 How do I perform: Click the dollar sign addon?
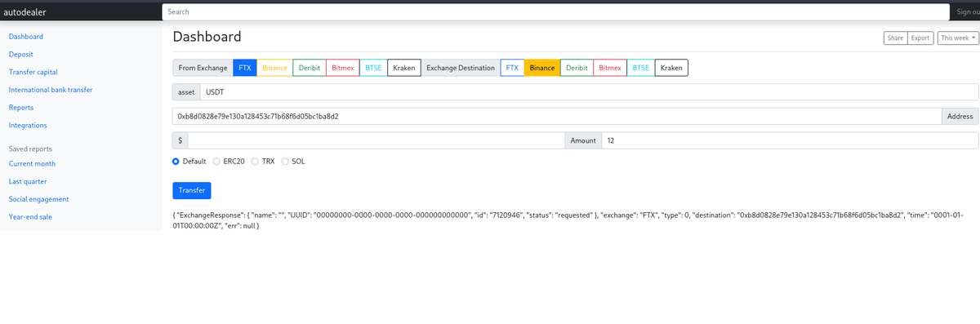tap(180, 141)
